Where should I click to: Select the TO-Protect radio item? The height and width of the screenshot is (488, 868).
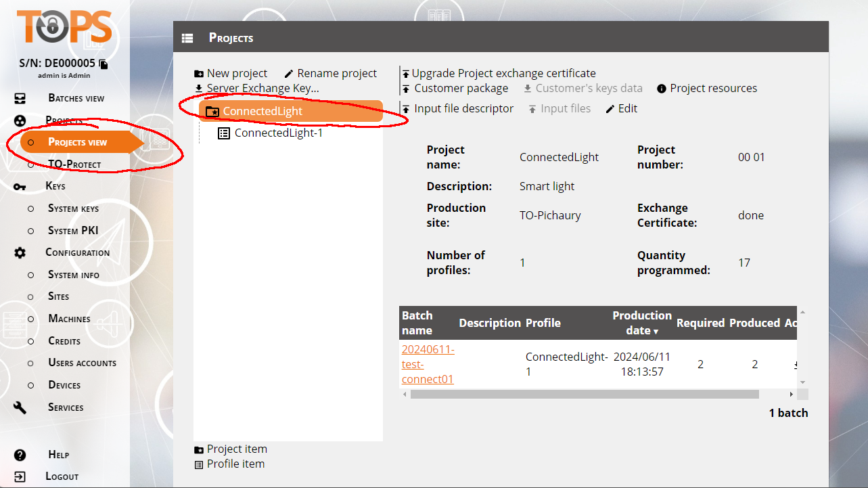30,164
